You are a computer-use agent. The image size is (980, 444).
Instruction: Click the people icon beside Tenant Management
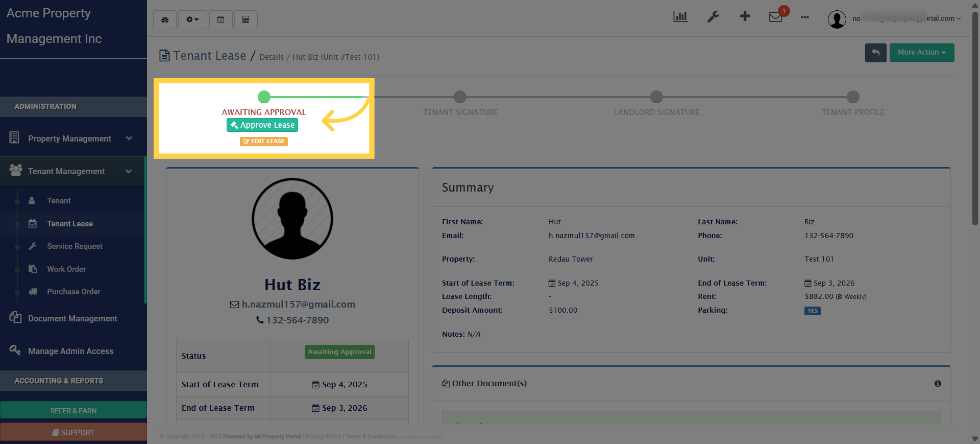pos(16,170)
